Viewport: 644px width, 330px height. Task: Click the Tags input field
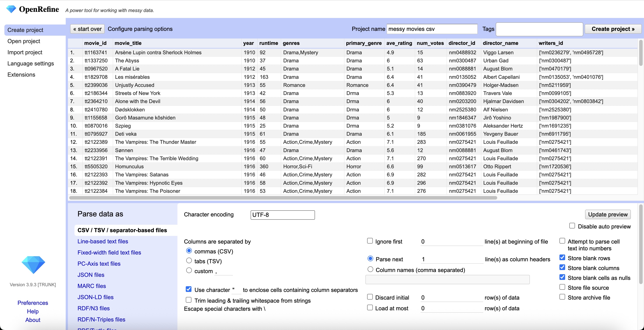click(x=540, y=29)
